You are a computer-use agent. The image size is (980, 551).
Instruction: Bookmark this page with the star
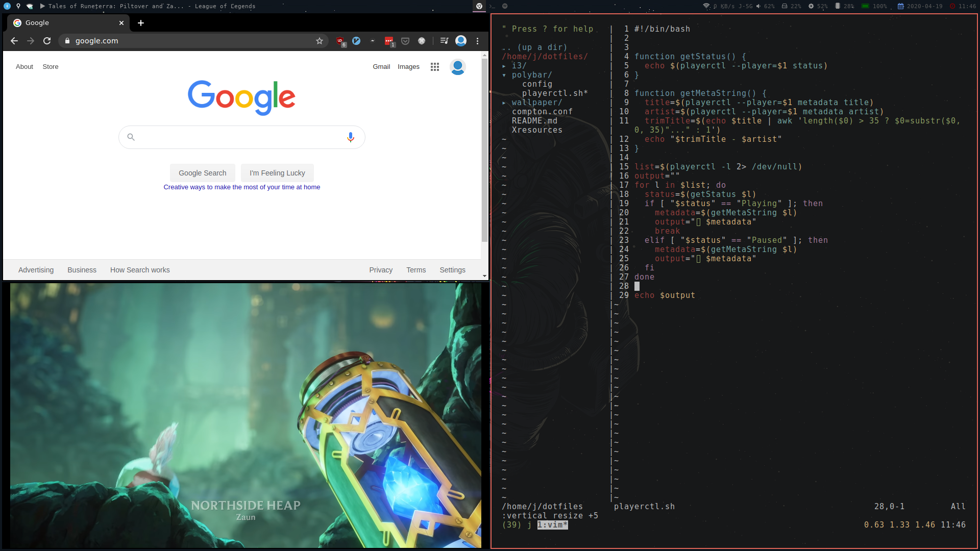coord(320,41)
